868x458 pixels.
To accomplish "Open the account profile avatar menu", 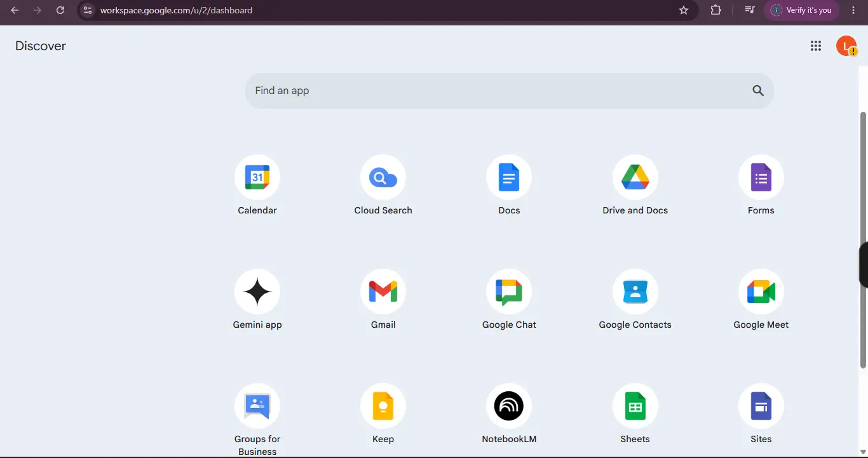I will click(846, 46).
